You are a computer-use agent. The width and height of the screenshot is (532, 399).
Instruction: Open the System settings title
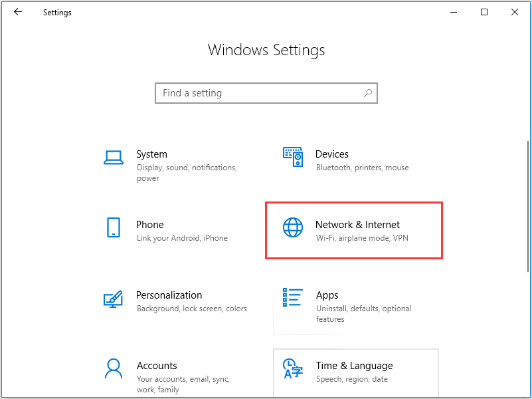click(151, 154)
